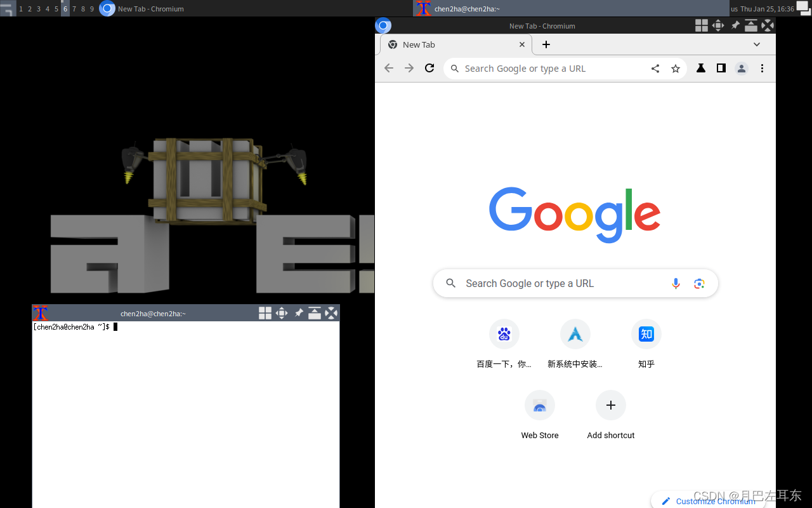Start voice search with the microphone

676,283
